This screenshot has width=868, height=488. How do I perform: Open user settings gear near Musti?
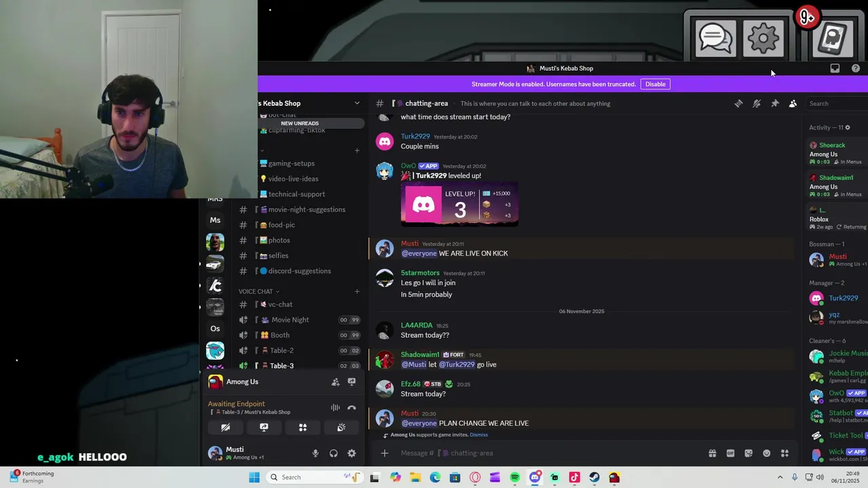(x=351, y=453)
